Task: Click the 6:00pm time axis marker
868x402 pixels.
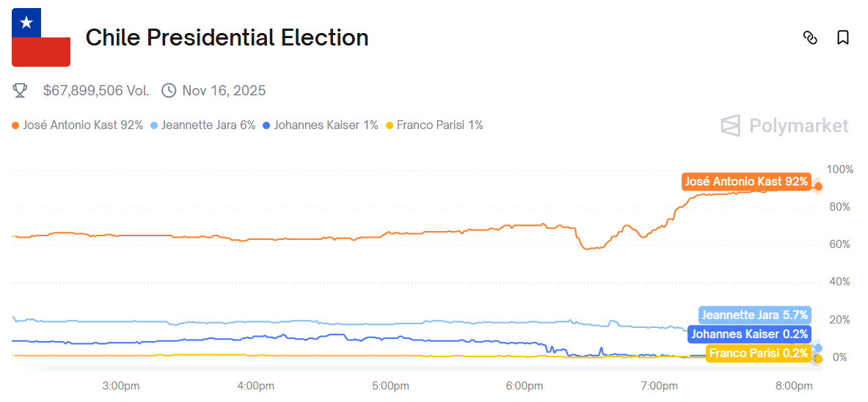Action: (x=525, y=386)
